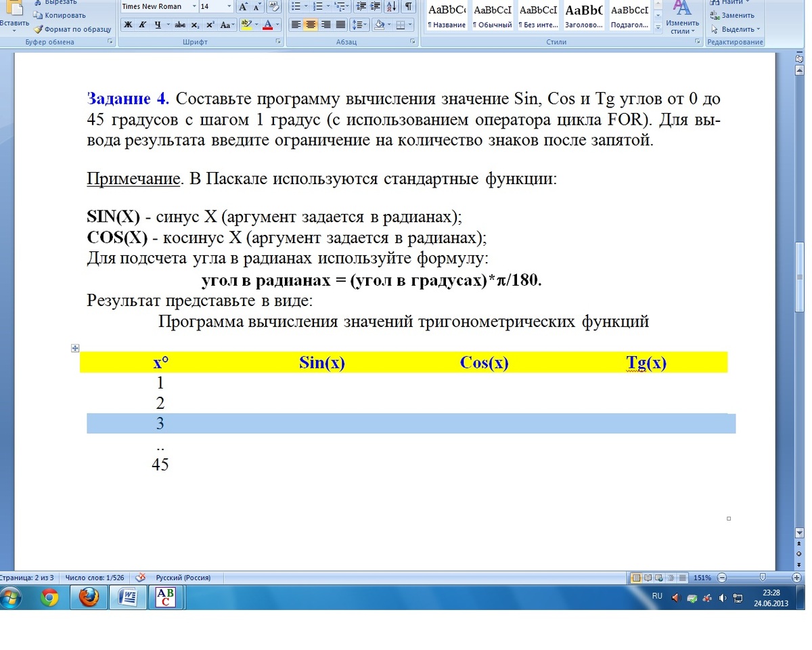Decrease paragraph indent
Viewport: 812px width, 650px height.
coord(361,7)
